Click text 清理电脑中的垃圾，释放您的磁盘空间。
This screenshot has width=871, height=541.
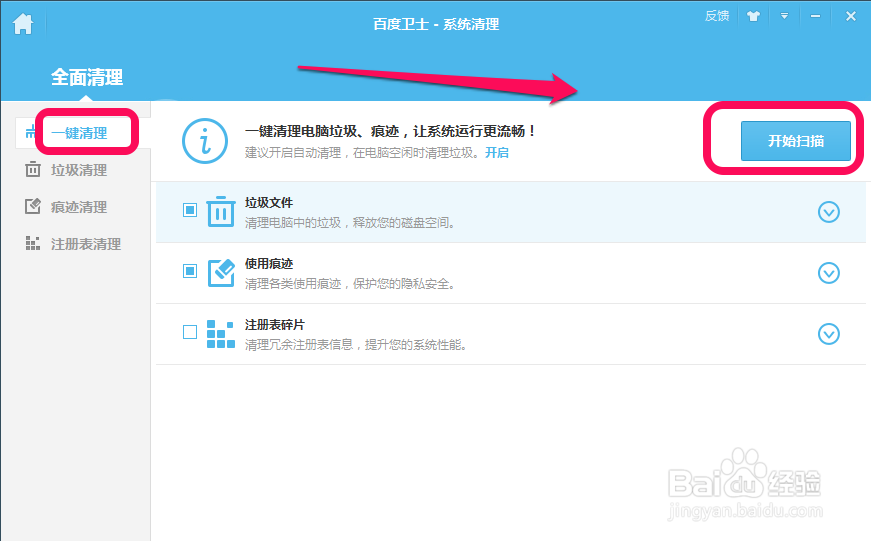click(x=351, y=223)
